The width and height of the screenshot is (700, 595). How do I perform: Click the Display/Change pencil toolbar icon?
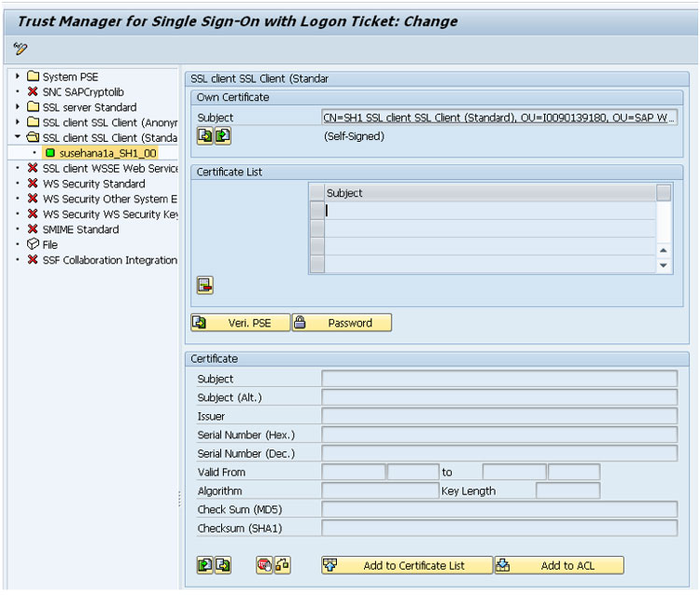click(20, 48)
